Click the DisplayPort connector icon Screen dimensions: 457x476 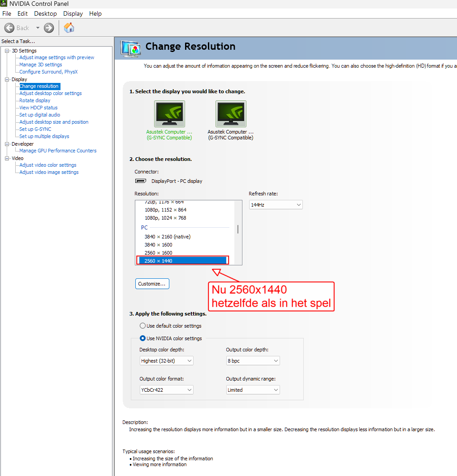(141, 181)
